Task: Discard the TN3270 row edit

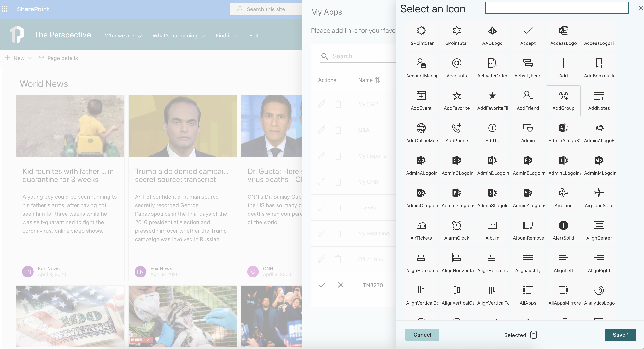Action: pos(341,285)
